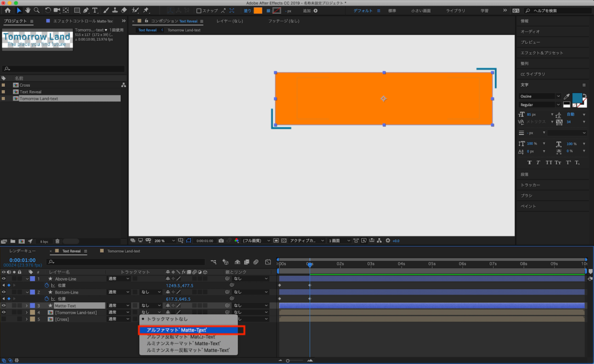
Task: Select the Horizontal Type tool
Action: click(95, 10)
